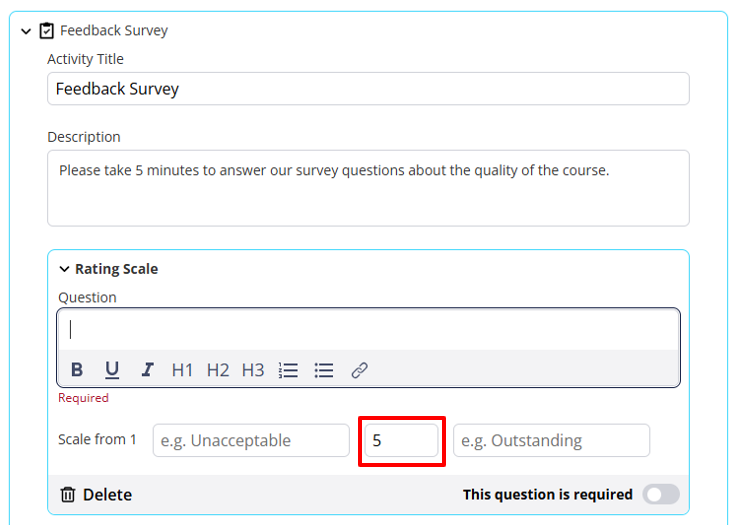738x525 pixels.
Task: Apply italic formatting to question text
Action: point(147,370)
